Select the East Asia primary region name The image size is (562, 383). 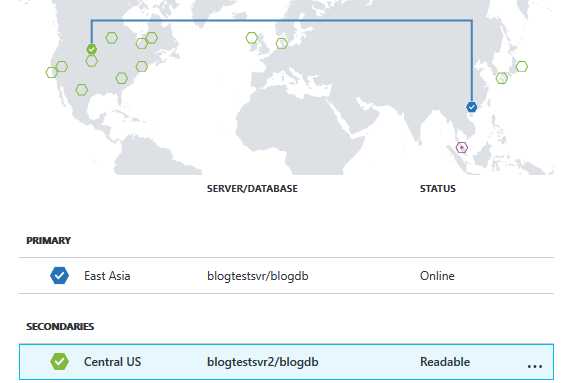point(107,276)
